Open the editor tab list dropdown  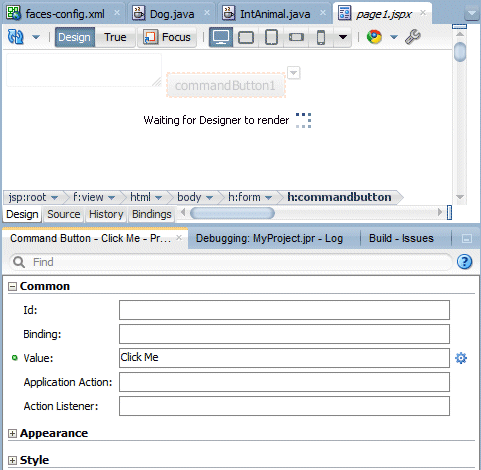[x=471, y=14]
